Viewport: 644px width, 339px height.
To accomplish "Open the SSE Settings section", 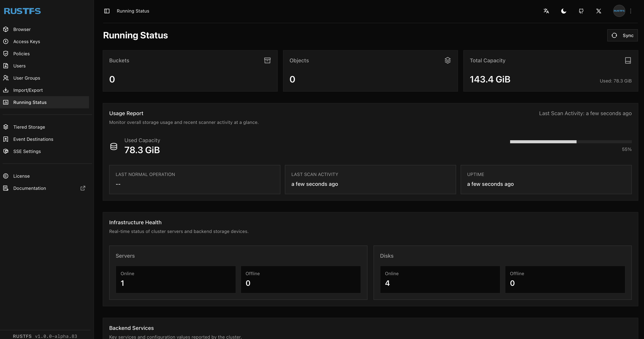I will 27,151.
